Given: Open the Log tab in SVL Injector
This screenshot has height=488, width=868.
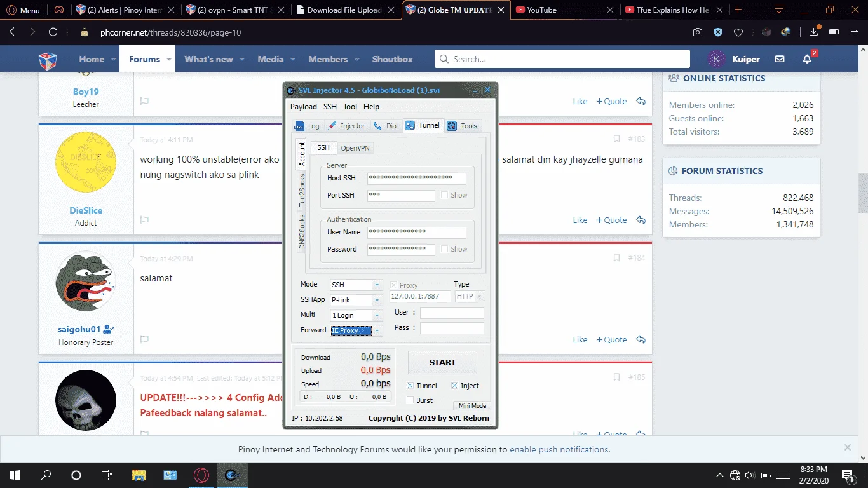Looking at the screenshot, I should point(307,126).
